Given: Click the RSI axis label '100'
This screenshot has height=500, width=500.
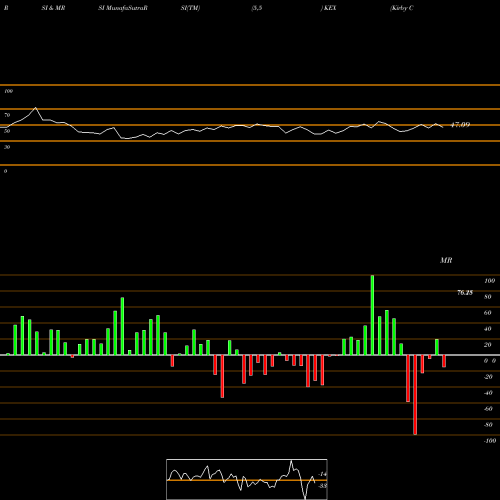Looking at the screenshot, I should [x=8, y=91].
